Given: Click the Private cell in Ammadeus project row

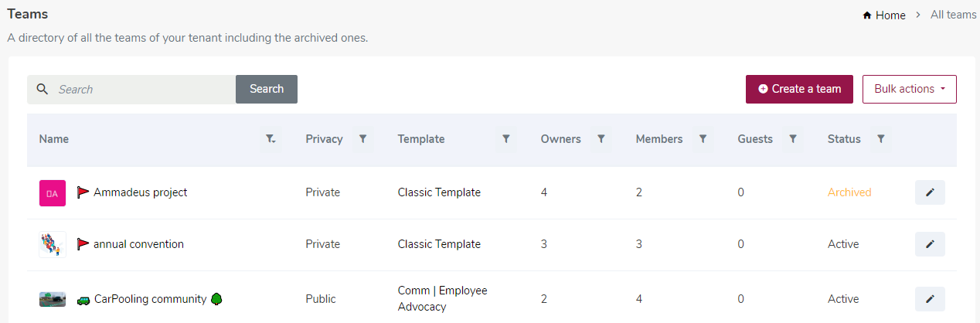Looking at the screenshot, I should [323, 192].
